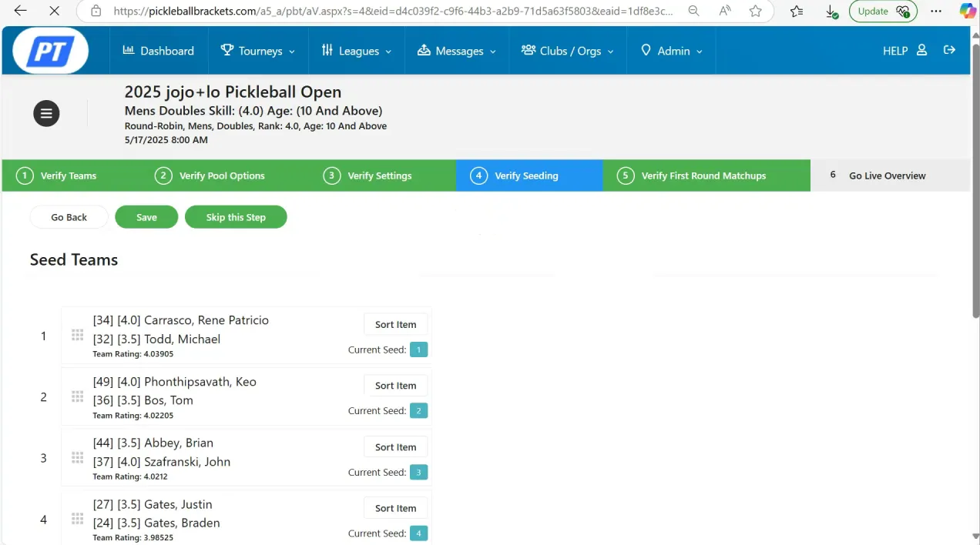The height and width of the screenshot is (545, 980).
Task: Open the browser zoom magnifier icon
Action: click(x=694, y=11)
